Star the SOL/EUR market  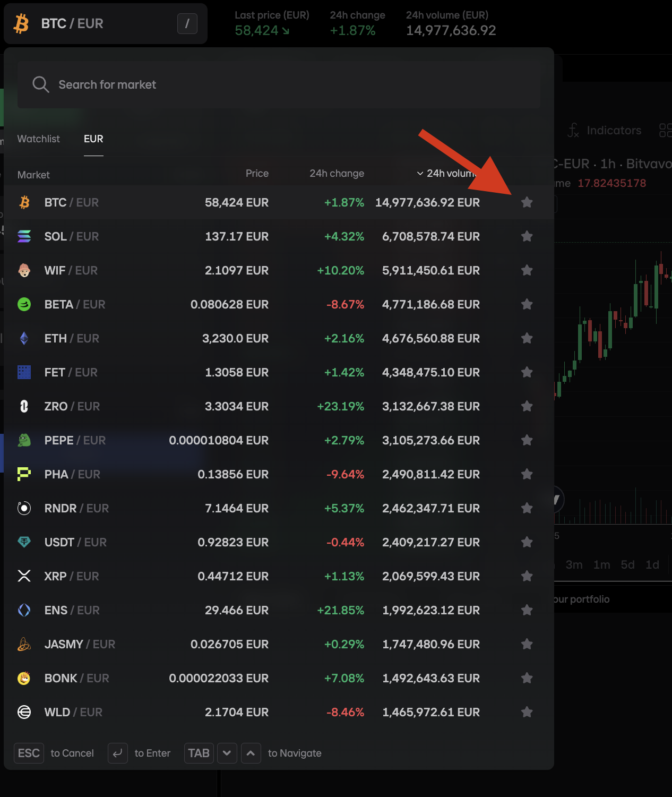click(527, 236)
